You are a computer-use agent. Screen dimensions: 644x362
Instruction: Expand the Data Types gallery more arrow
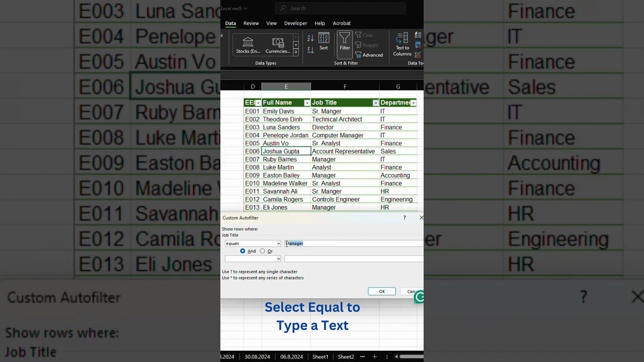(296, 52)
